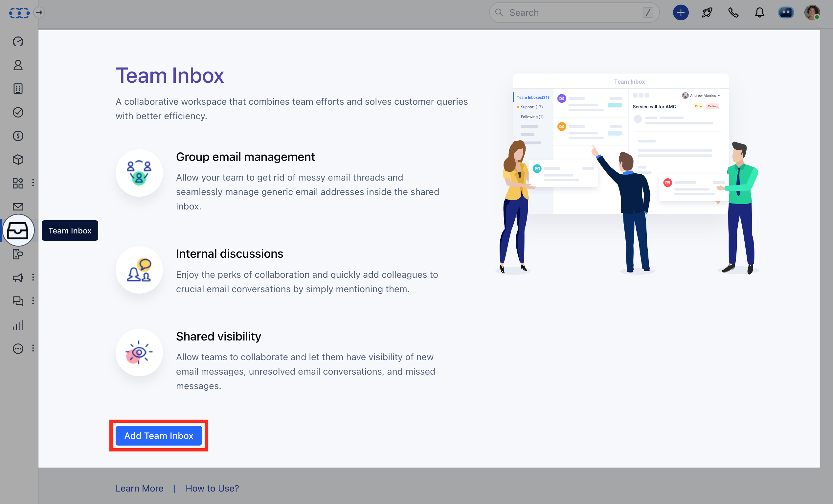Select the Tasks checkmark icon

point(18,112)
